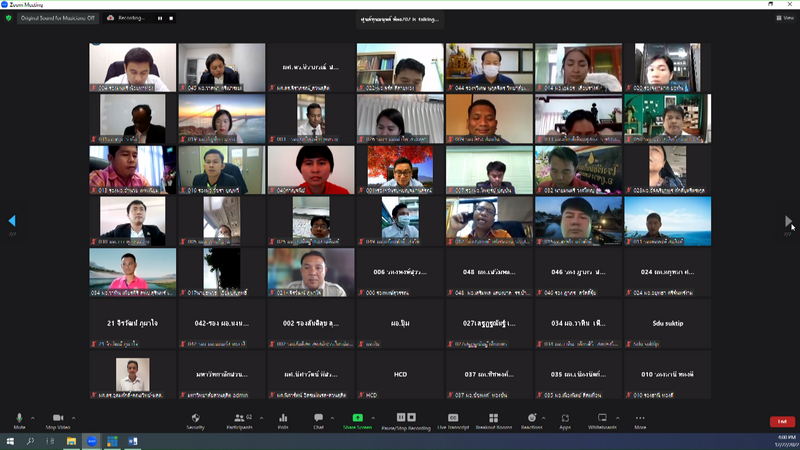Open the Security shield menu
The height and width of the screenshot is (450, 800).
pyautogui.click(x=195, y=421)
